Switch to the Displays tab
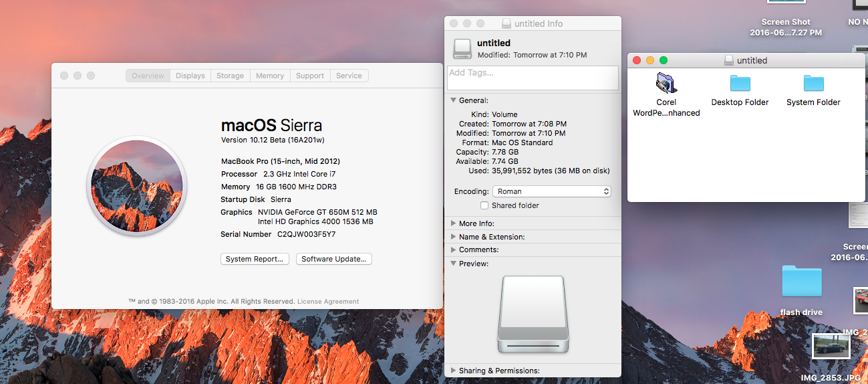 [190, 76]
